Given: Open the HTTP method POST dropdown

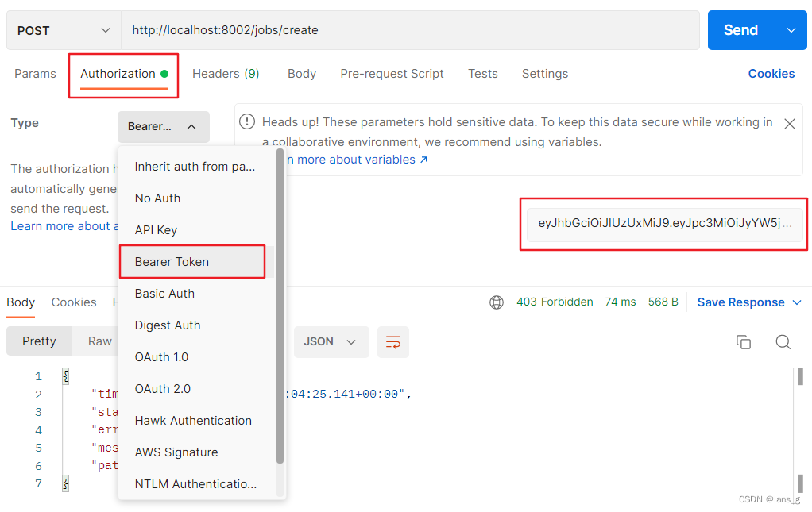Looking at the screenshot, I should [x=64, y=30].
